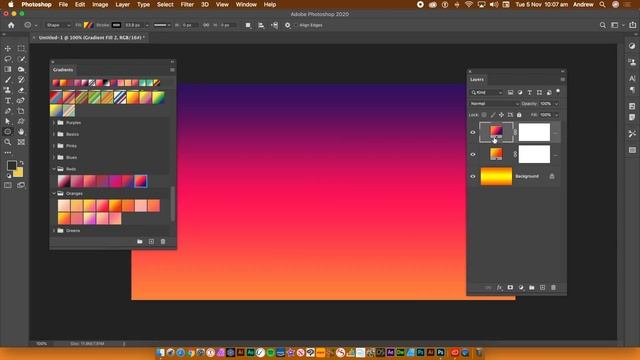Image resolution: width=640 pixels, height=360 pixels.
Task: Delete layer with Layers trash icon
Action: coord(553,288)
